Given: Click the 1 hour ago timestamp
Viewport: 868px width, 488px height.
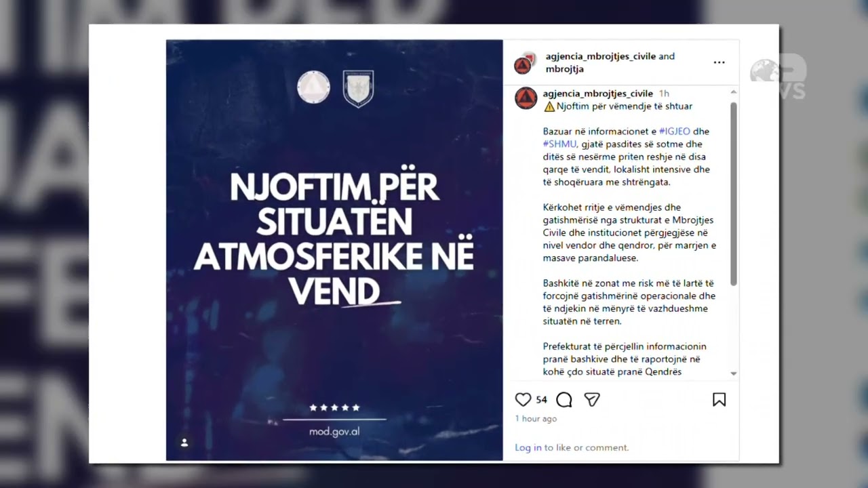Looking at the screenshot, I should click(536, 419).
